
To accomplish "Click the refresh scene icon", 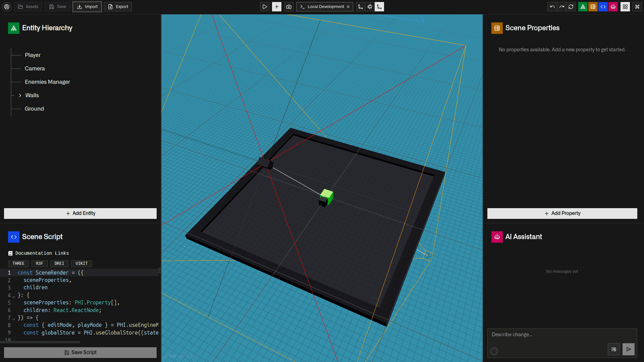I will click(x=571, y=7).
